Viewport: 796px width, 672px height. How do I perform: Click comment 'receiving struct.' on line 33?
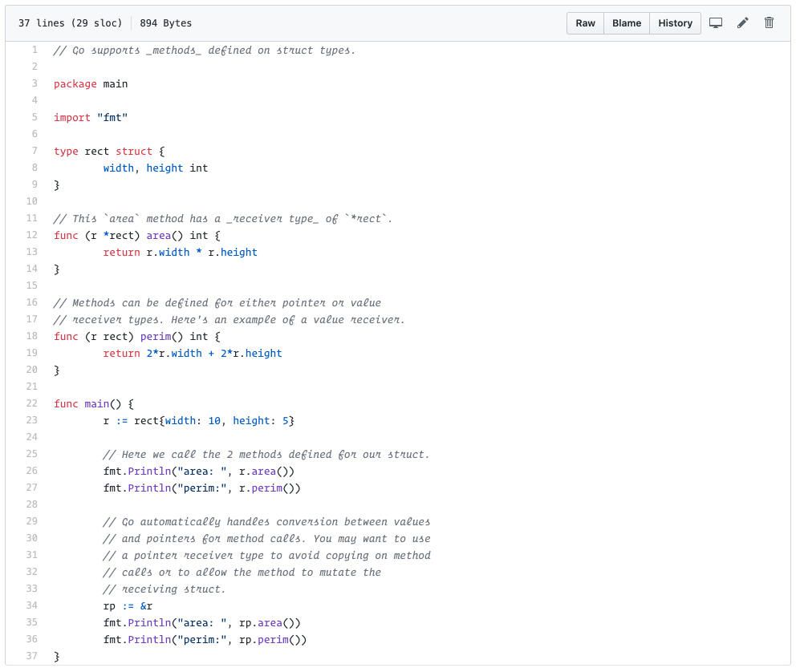click(173, 589)
